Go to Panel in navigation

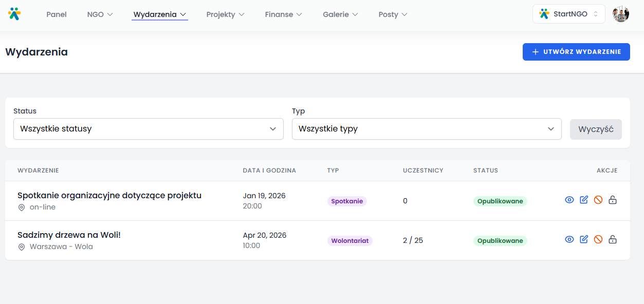click(57, 14)
